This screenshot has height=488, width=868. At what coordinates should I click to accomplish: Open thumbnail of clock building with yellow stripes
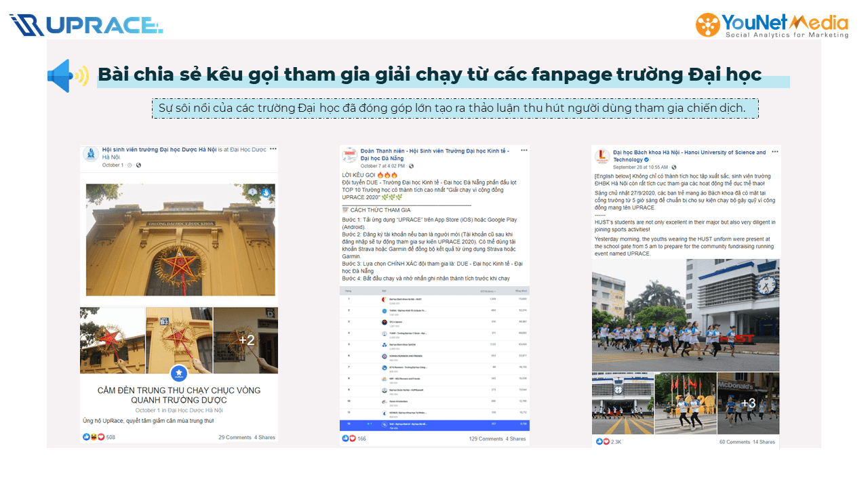tap(623, 403)
